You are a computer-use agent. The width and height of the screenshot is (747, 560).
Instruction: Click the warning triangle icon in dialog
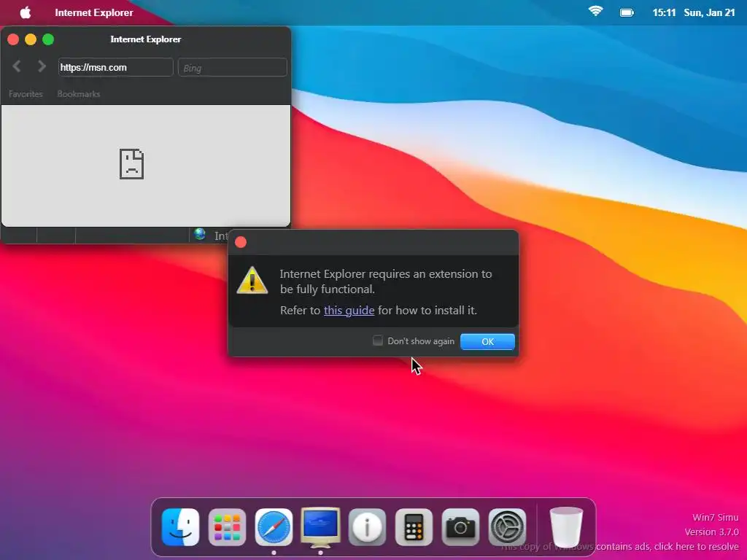click(252, 280)
